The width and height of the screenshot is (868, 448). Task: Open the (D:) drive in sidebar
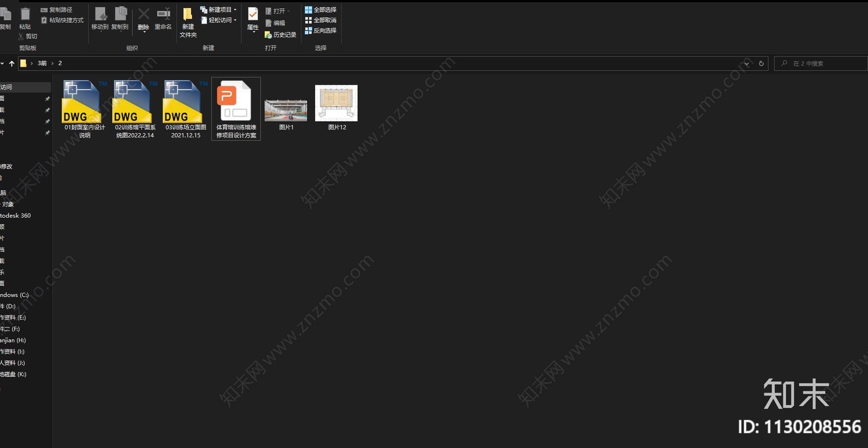8,306
